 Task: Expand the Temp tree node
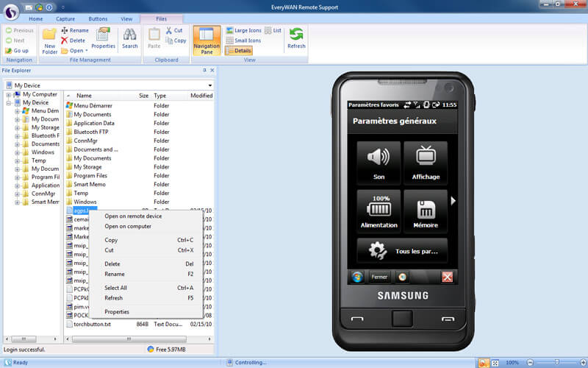[17, 160]
